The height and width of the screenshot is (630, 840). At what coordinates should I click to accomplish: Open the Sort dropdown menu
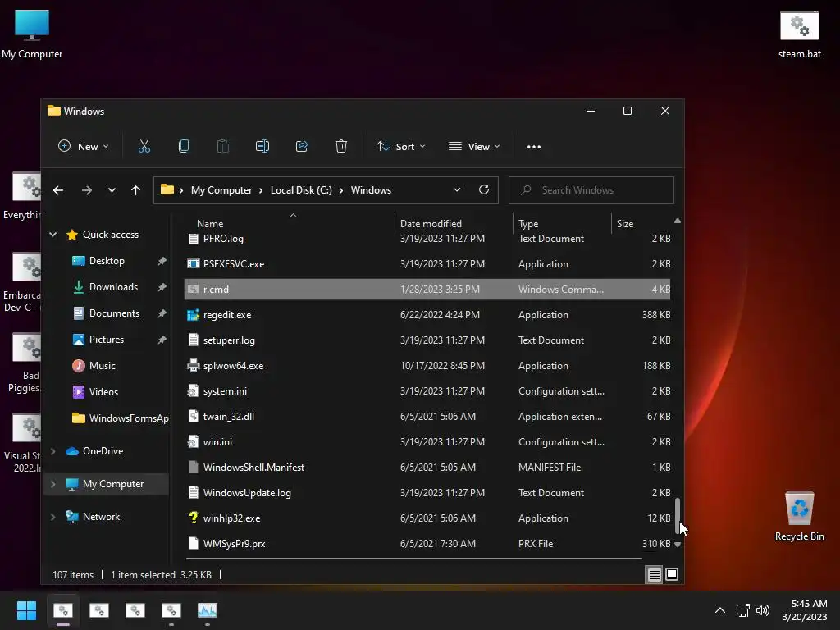click(x=401, y=146)
